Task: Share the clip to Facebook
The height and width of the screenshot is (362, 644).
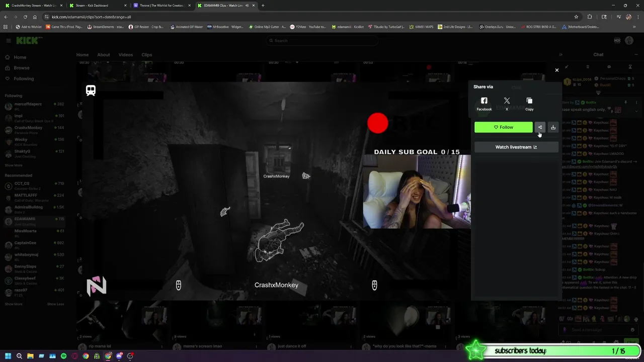Action: tap(484, 104)
